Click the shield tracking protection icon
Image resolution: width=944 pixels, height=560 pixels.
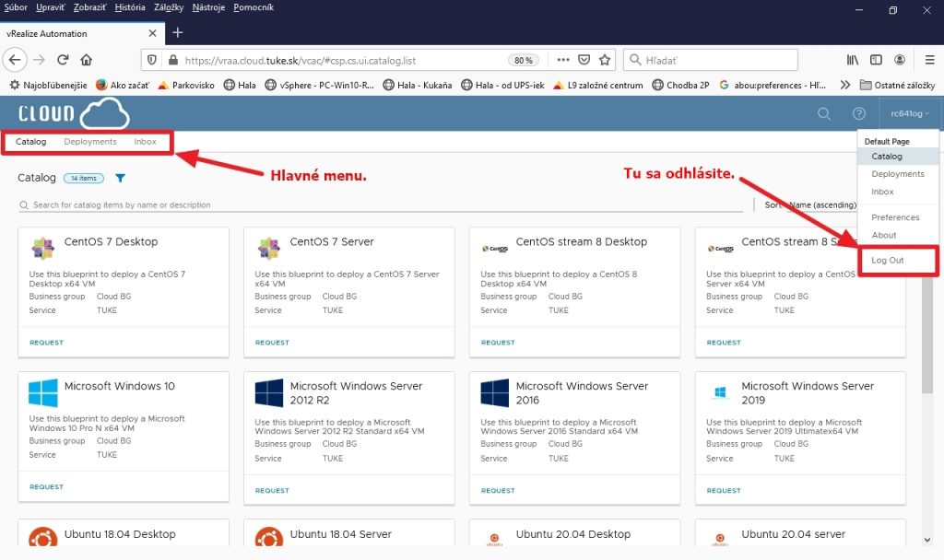tap(152, 60)
